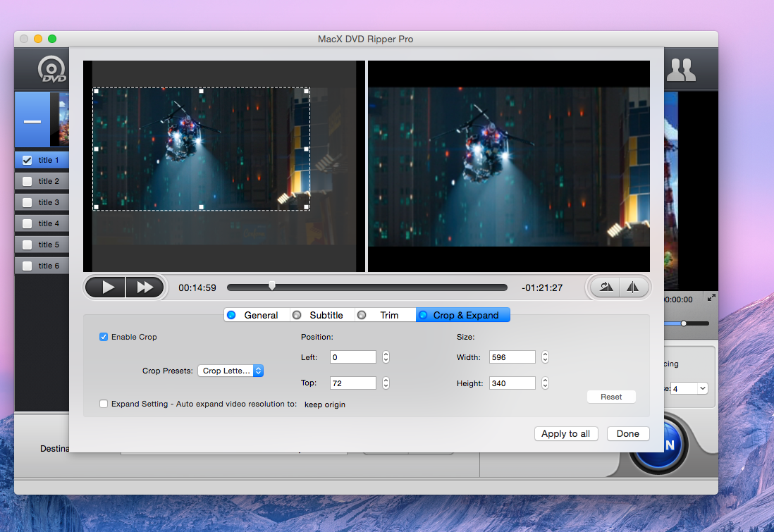Viewport: 774px width, 532px height.
Task: Click the remaining time -01:21:27
Action: click(x=542, y=287)
